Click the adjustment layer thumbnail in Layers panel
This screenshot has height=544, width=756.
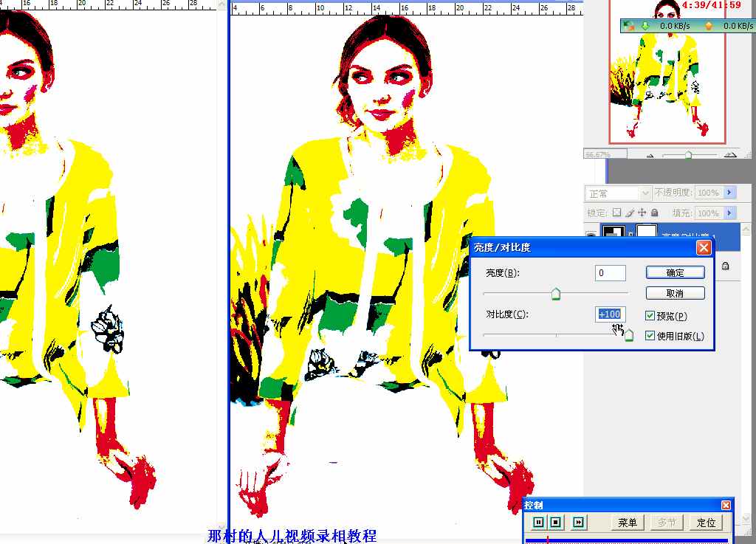(x=614, y=231)
